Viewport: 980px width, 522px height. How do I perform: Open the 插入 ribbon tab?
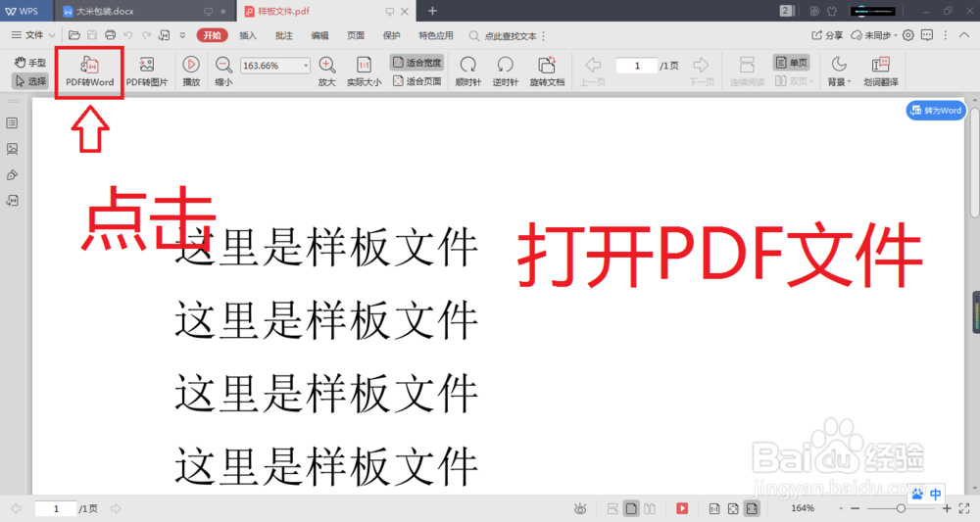248,35
